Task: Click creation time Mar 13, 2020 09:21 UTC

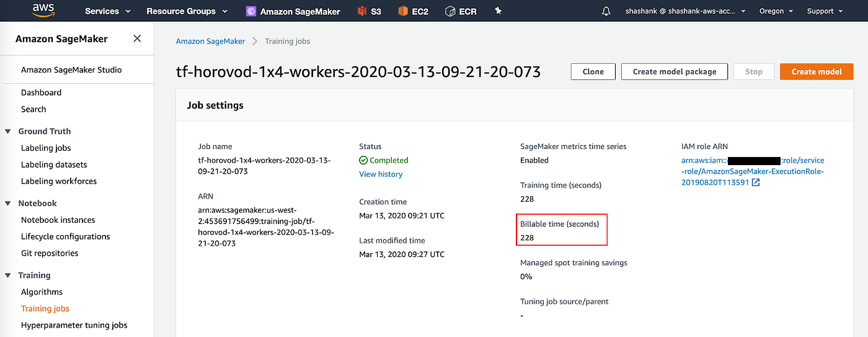Action: 402,215
